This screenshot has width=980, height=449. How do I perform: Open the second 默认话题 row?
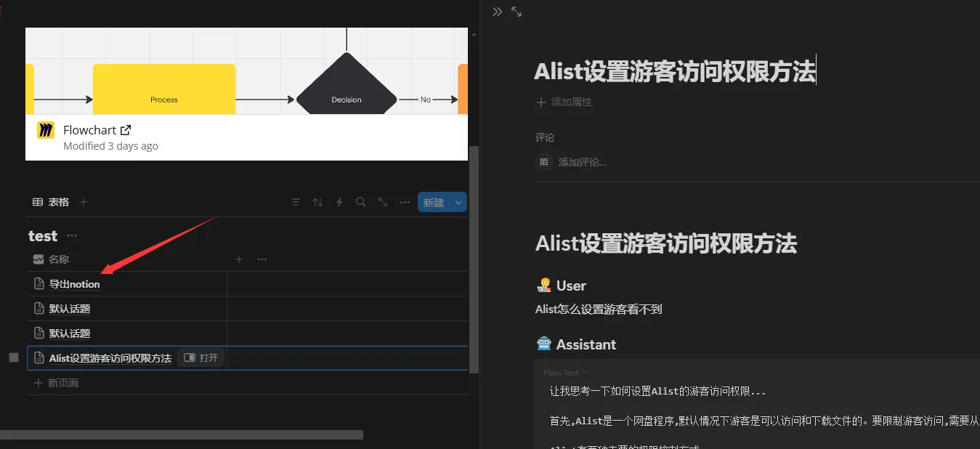click(x=70, y=333)
